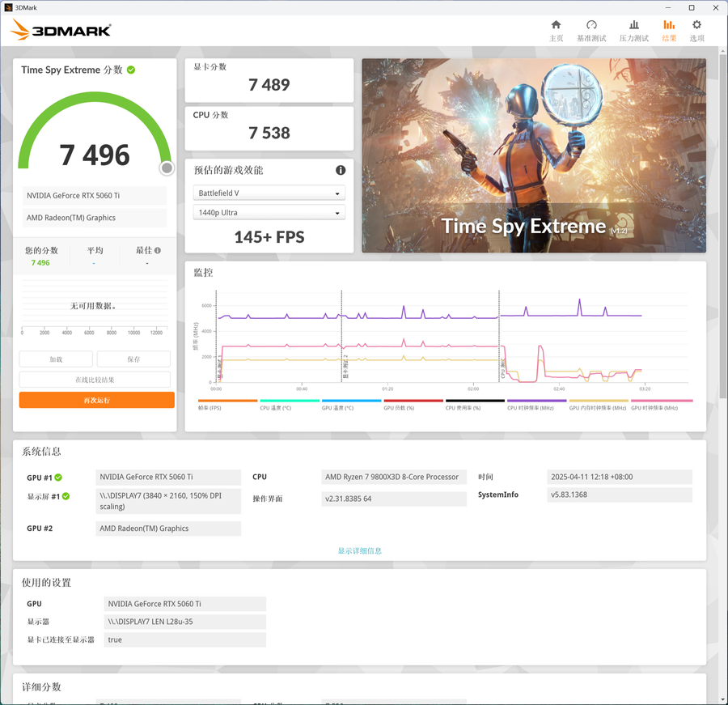Go to the 主页 home icon
Viewport: 728px width, 705px height.
pyautogui.click(x=556, y=25)
